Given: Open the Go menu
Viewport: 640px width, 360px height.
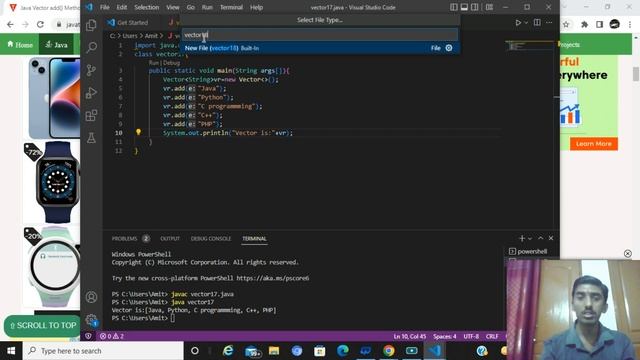Looking at the screenshot, I should pos(191,7).
